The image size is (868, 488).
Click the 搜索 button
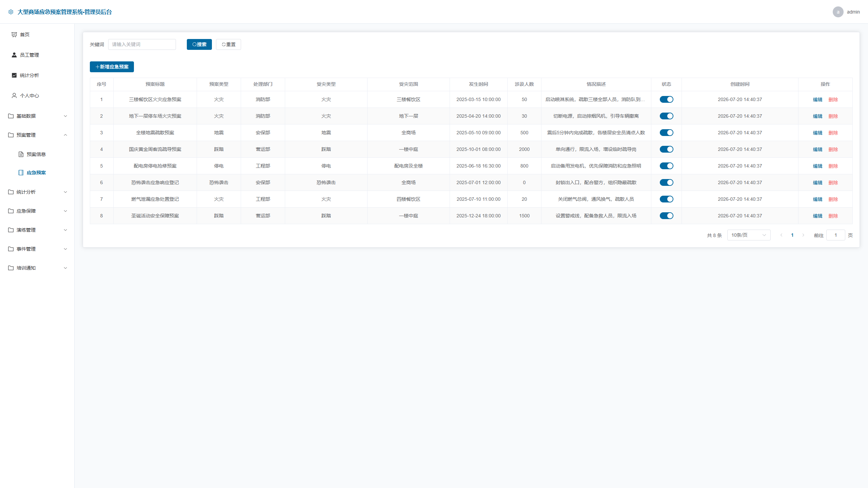pyautogui.click(x=199, y=44)
